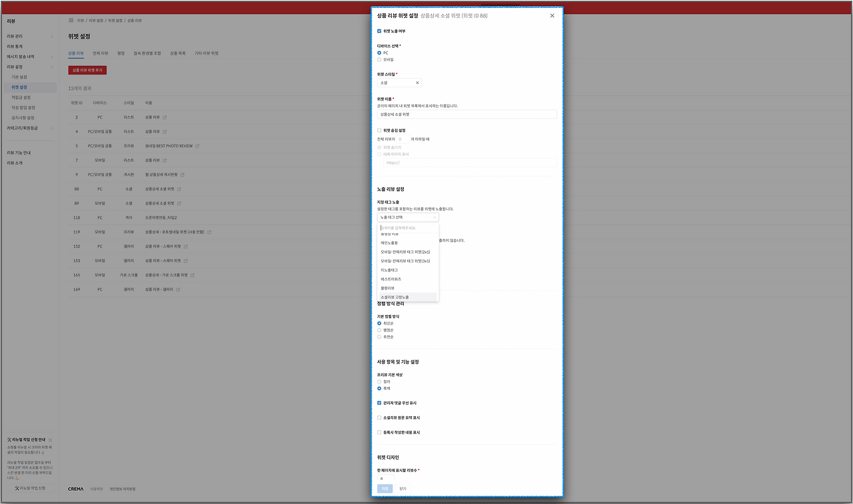Screen dimensions: 853x504
Task: Switch to the 상품 목록 tab
Action: (178, 53)
